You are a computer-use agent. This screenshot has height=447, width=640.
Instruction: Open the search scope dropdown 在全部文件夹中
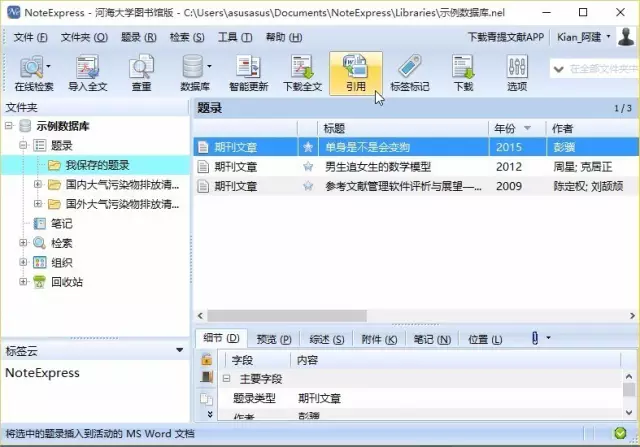point(558,69)
